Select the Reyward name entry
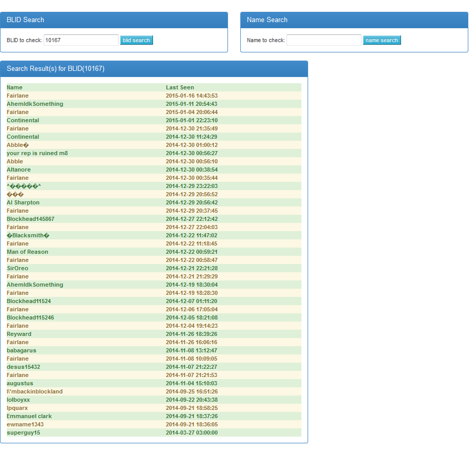The height and width of the screenshot is (451, 476). (19, 334)
